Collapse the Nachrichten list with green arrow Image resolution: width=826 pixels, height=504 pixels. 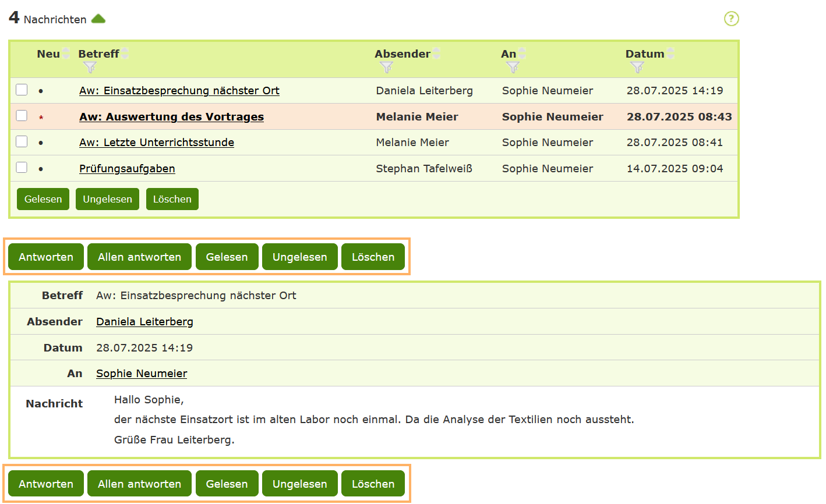(98, 19)
